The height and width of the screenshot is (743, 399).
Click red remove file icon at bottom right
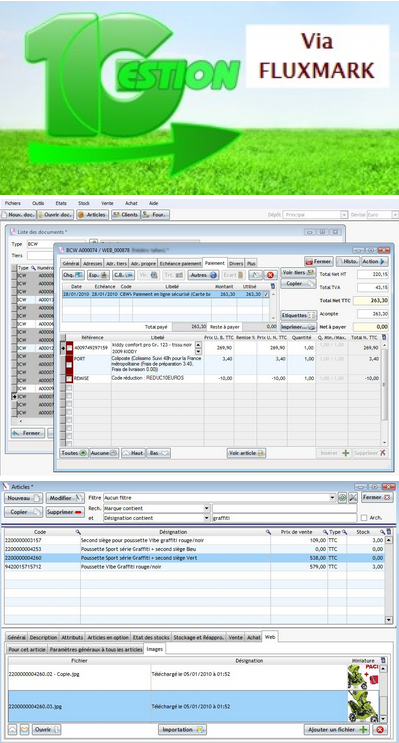tap(380, 729)
